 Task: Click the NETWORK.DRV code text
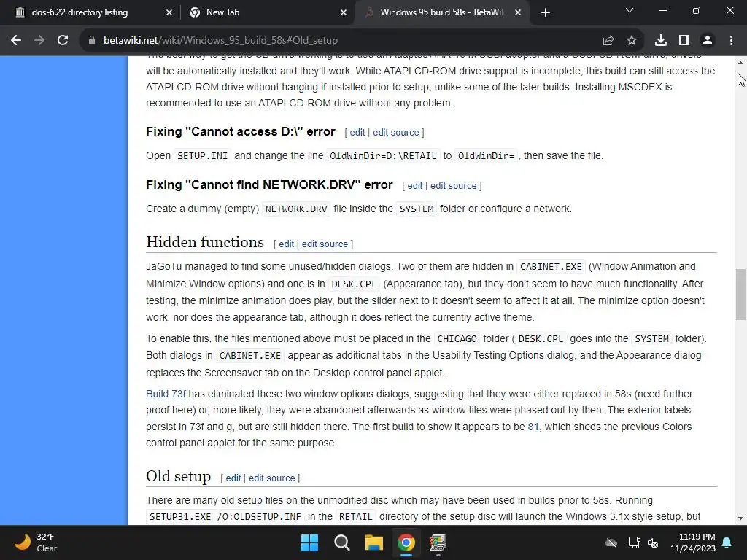[x=296, y=209]
